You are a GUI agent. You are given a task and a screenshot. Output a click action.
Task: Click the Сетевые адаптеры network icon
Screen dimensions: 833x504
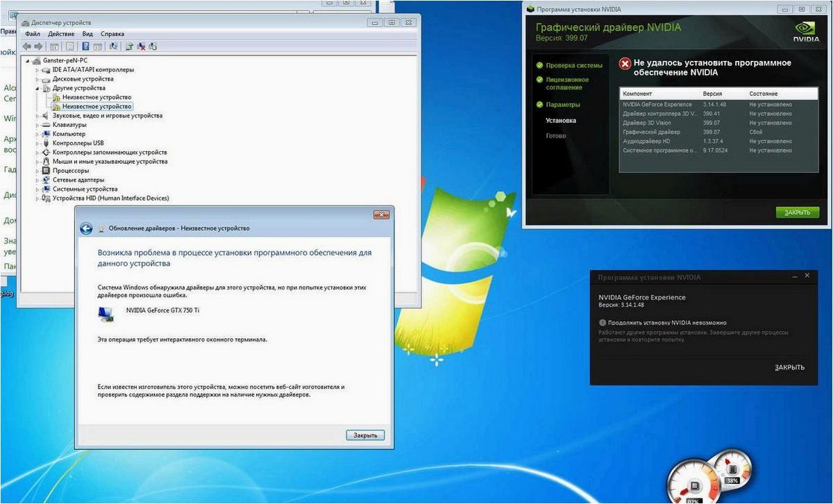click(x=47, y=179)
